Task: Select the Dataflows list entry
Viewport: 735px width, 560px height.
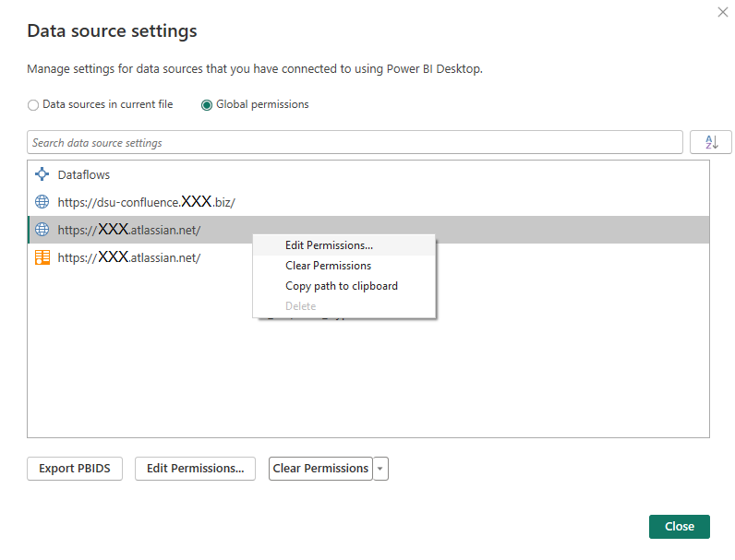Action: pos(84,174)
